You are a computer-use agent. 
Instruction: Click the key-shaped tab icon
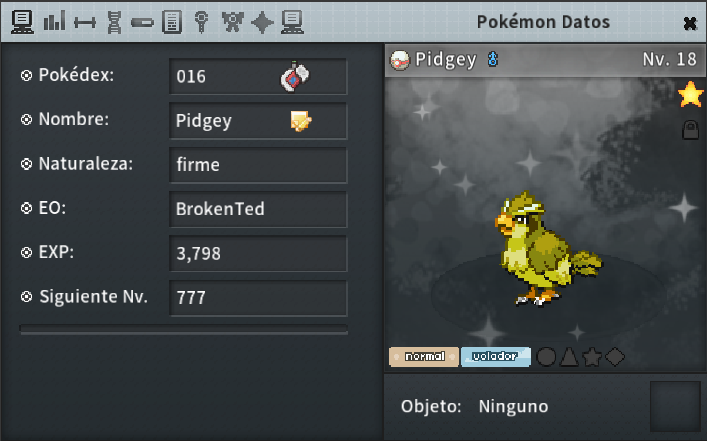tap(202, 22)
